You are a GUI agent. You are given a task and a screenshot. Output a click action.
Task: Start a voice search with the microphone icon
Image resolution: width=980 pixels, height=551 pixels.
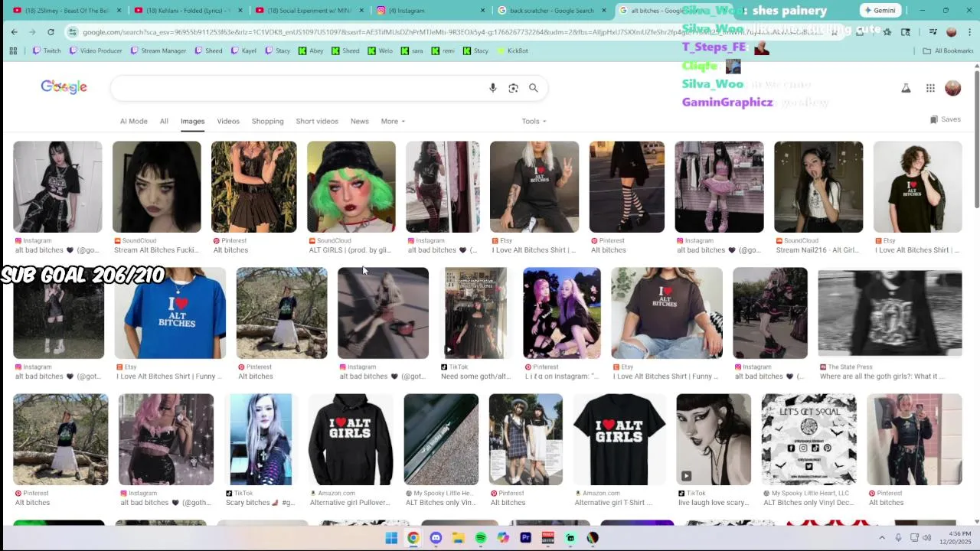click(493, 88)
